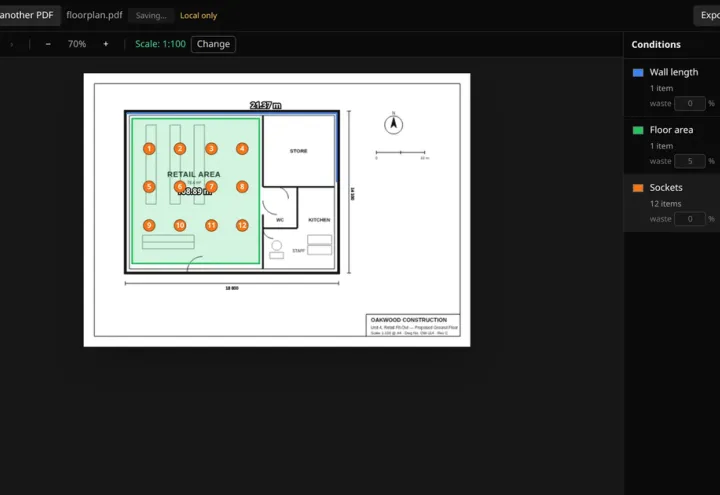Click the Change scale button
The width and height of the screenshot is (720, 495).
213,44
